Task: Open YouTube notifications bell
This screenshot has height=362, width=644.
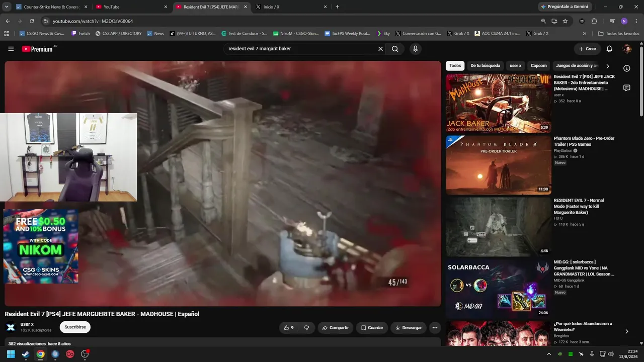Action: (x=609, y=49)
